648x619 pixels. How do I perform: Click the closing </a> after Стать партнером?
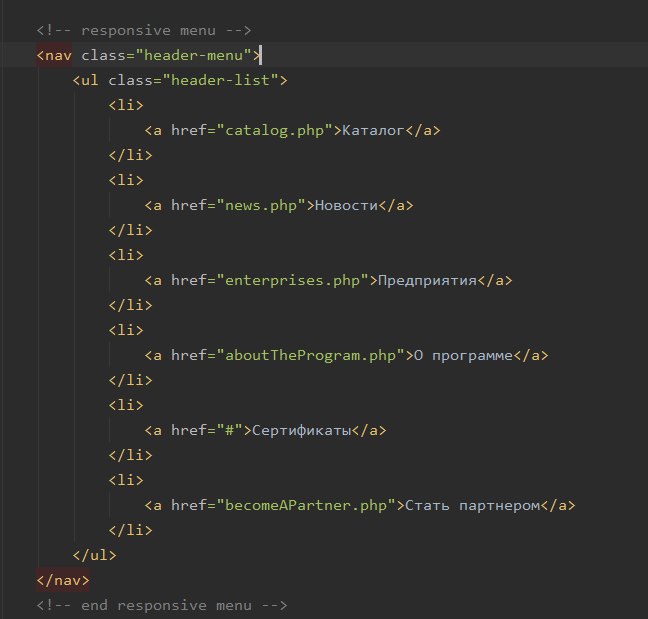click(x=558, y=505)
